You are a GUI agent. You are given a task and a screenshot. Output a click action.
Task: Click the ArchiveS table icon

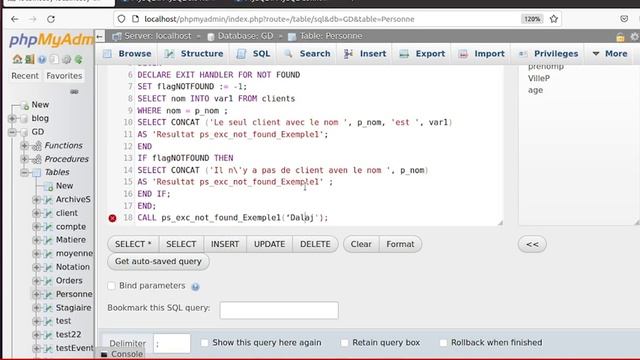pos(49,200)
